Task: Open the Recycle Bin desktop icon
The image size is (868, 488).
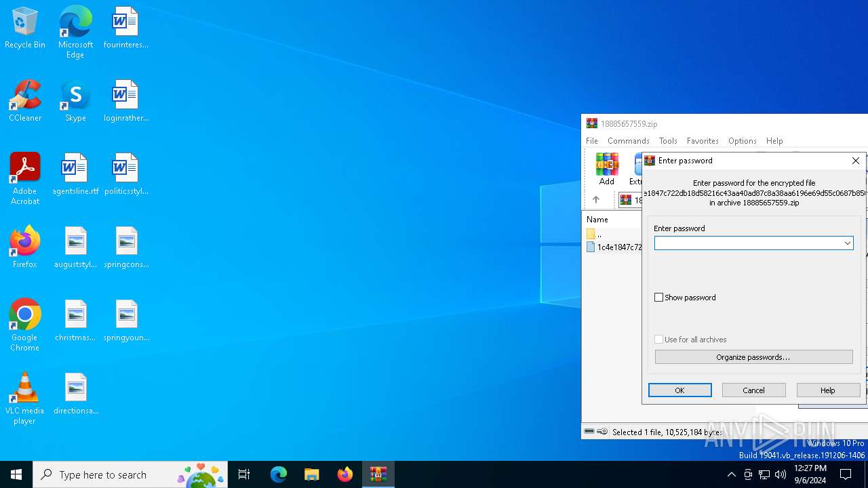Action: (25, 28)
